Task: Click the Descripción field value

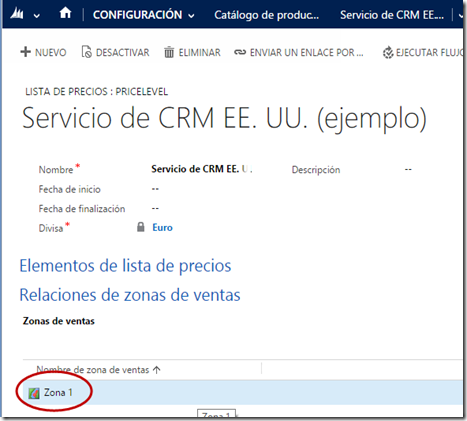Action: tap(408, 169)
